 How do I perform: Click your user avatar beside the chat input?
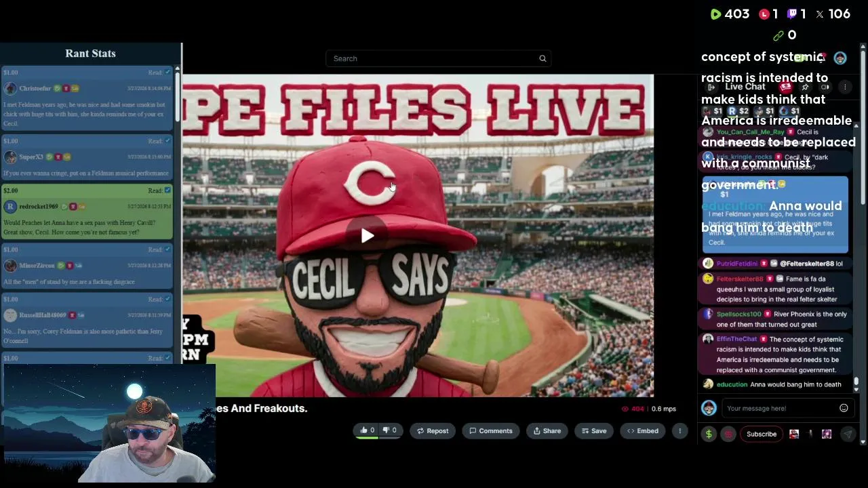(x=709, y=408)
